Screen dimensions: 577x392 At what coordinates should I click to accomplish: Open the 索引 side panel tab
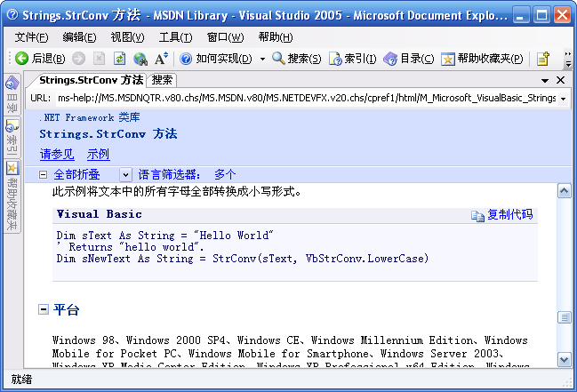click(x=12, y=138)
